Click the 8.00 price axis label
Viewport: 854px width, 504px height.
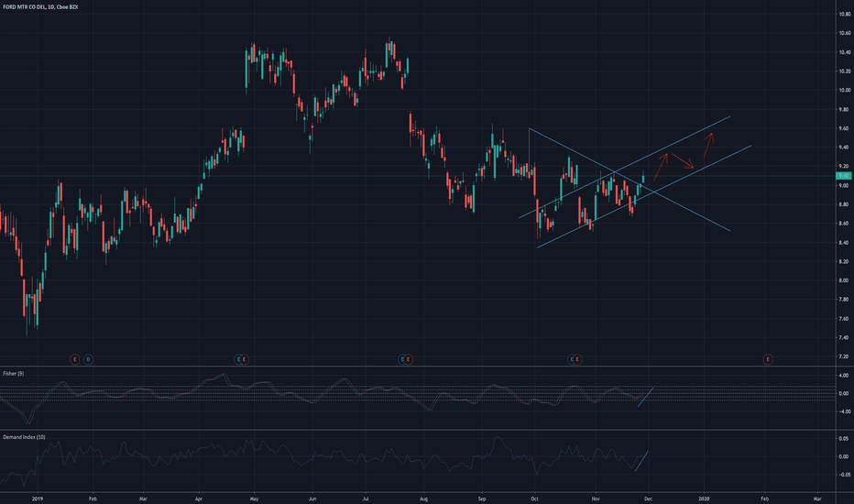coord(845,280)
